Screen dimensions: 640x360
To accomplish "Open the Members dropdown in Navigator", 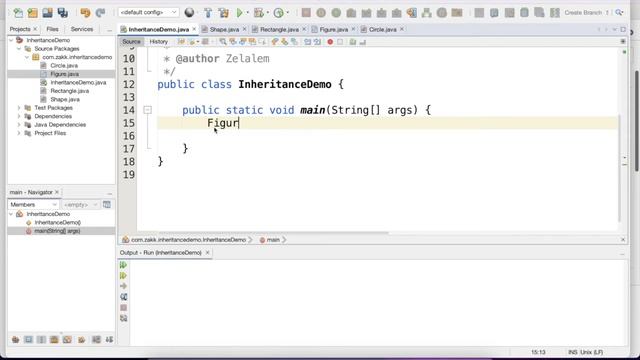I will point(33,204).
